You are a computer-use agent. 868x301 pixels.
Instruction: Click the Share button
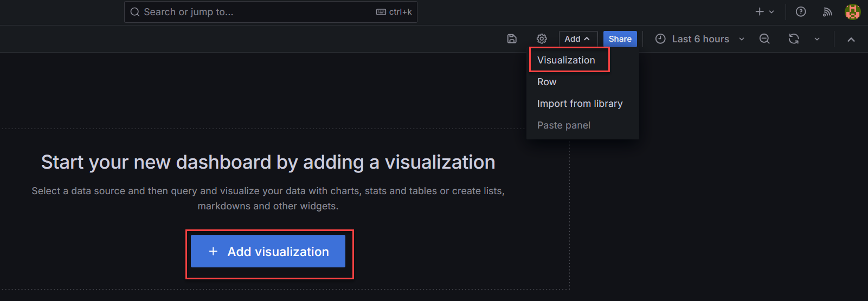pyautogui.click(x=620, y=39)
